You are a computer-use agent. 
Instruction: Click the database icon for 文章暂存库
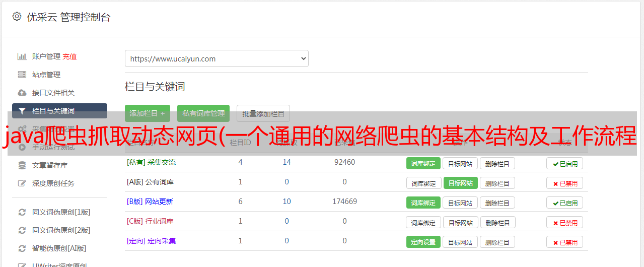point(22,165)
